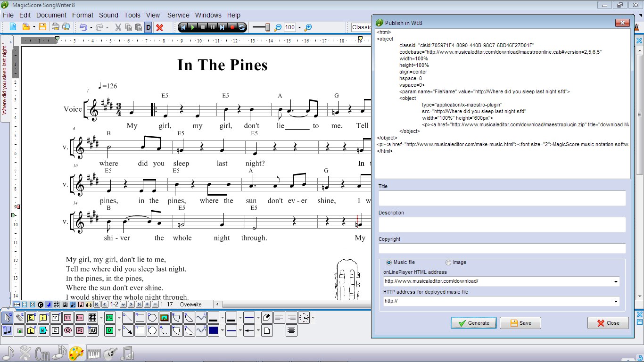
Task: Open the Classic style combo box
Action: [361, 27]
